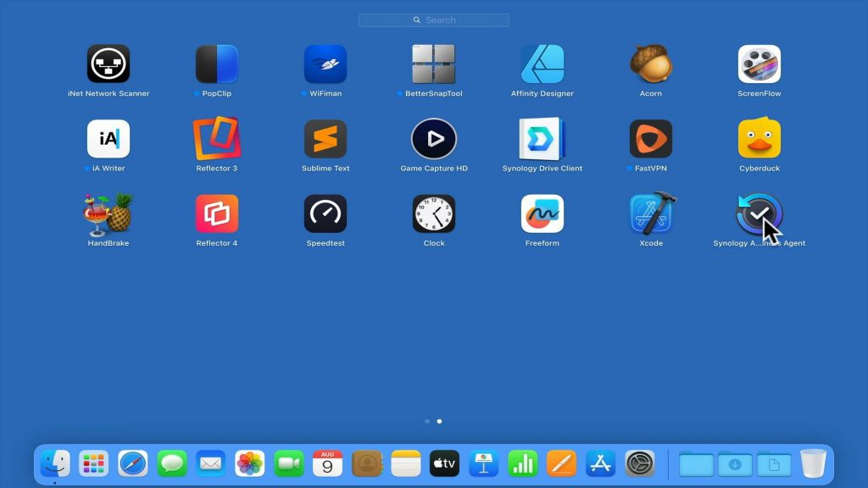
Task: Go to first Launchpad page dot
Action: [427, 422]
